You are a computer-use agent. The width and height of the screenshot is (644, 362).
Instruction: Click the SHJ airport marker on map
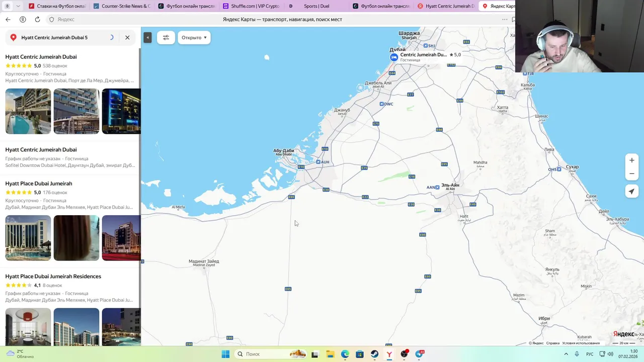tap(429, 45)
